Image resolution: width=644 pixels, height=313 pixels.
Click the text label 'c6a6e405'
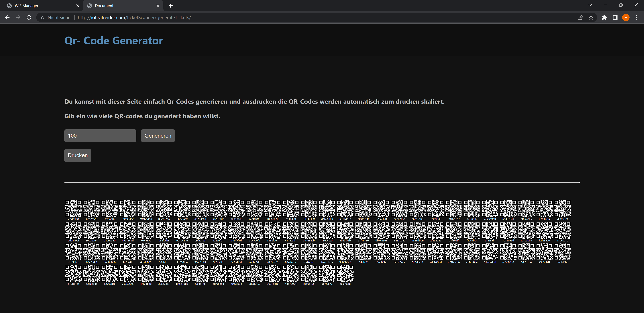(309, 284)
